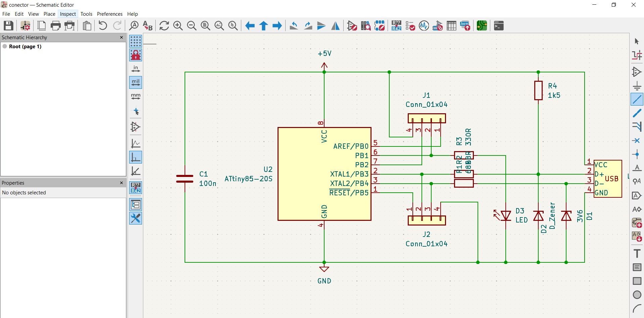Click the R4 1k5 resistor
644x318 pixels.
[x=538, y=90]
